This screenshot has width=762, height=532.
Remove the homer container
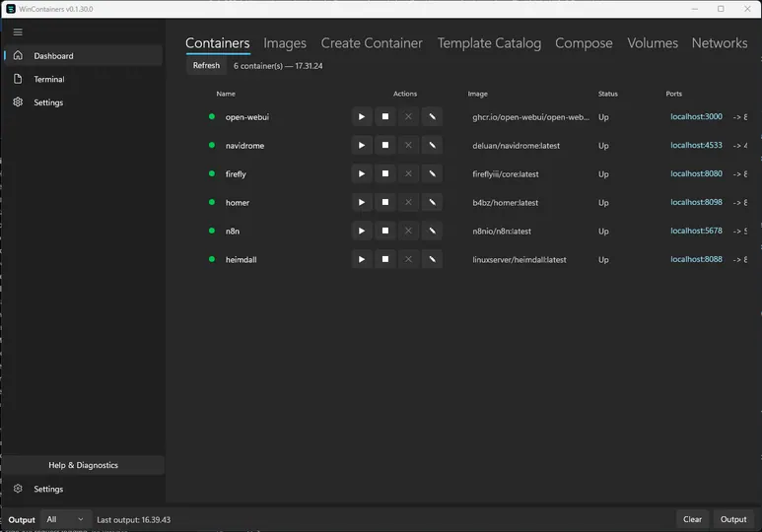[x=408, y=202]
